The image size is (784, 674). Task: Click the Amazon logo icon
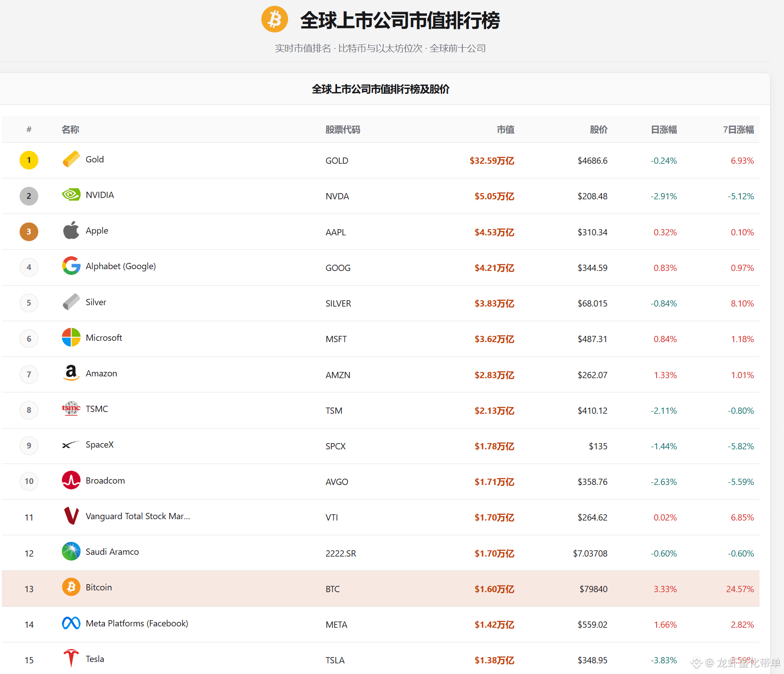(71, 373)
